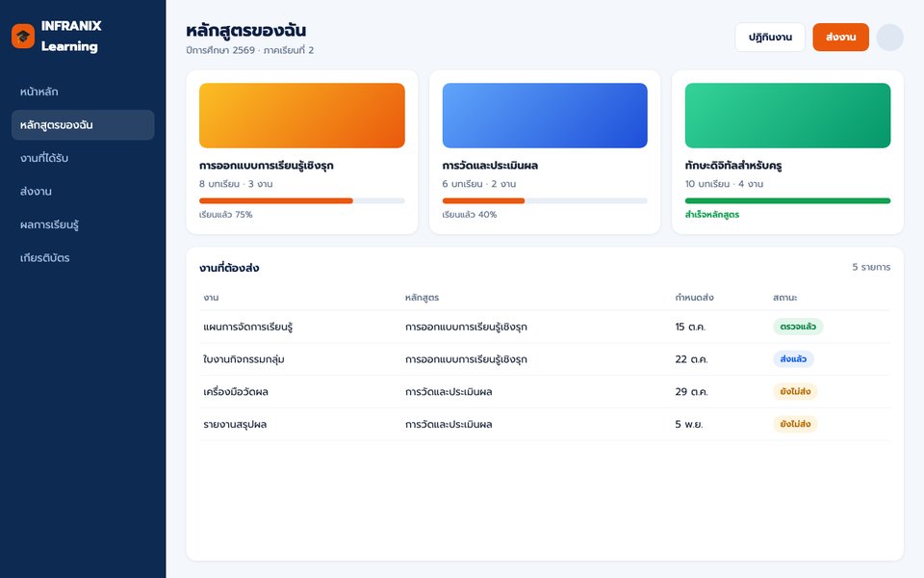
Task: Open ส่งงาน in the sidebar menu
Action: 83,191
